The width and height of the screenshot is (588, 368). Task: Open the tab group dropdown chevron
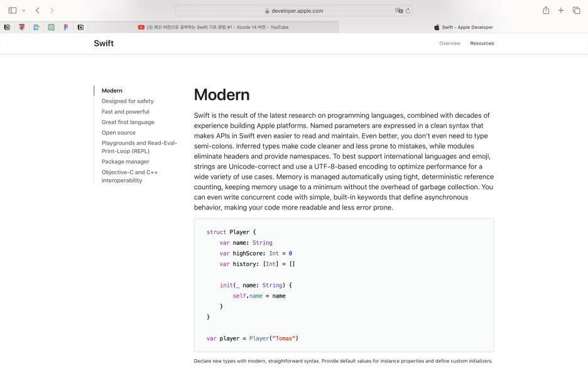click(x=24, y=11)
